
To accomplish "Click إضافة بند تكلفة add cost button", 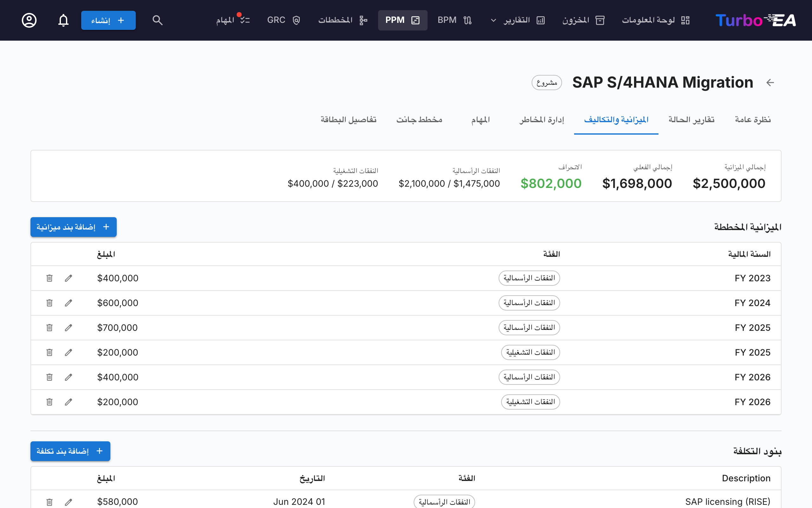I will coord(70,451).
